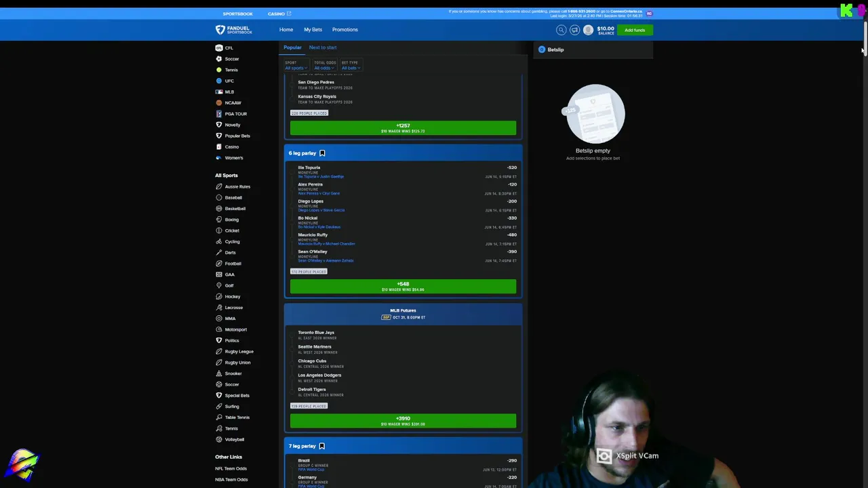Click the FanDuel Sportsbook logo

(234, 30)
